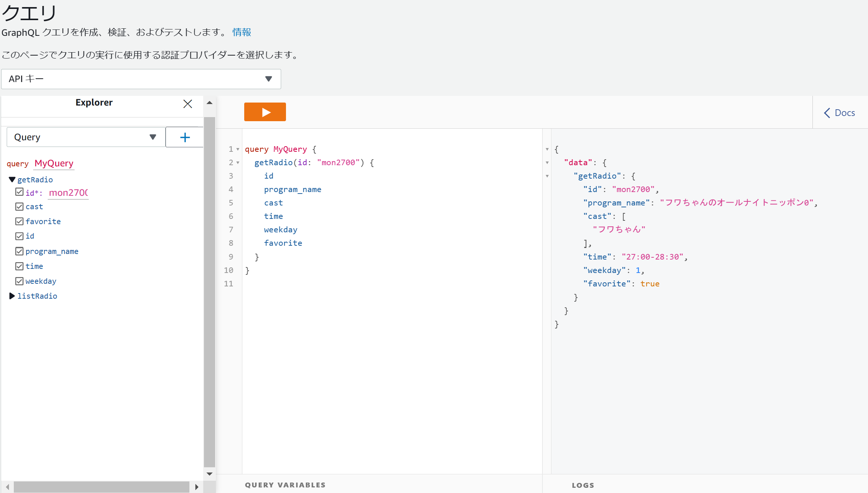Open the API キー authentication provider dropdown
868x493 pixels.
coord(141,79)
